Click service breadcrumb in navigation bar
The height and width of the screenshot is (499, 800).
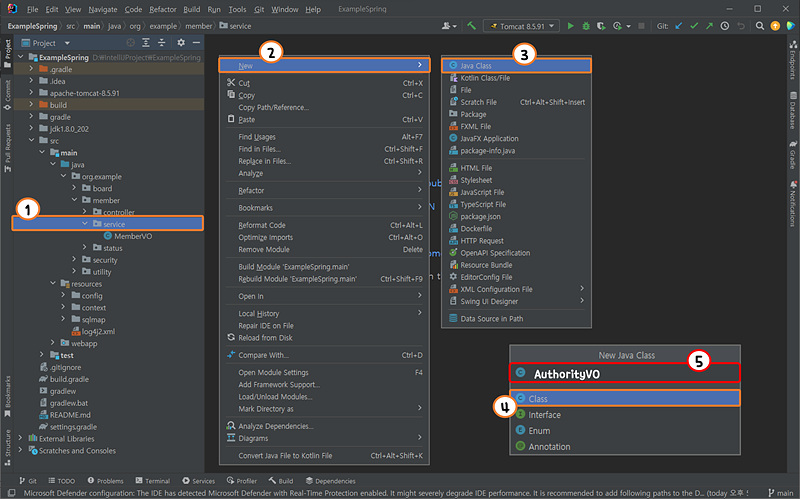pyautogui.click(x=235, y=26)
